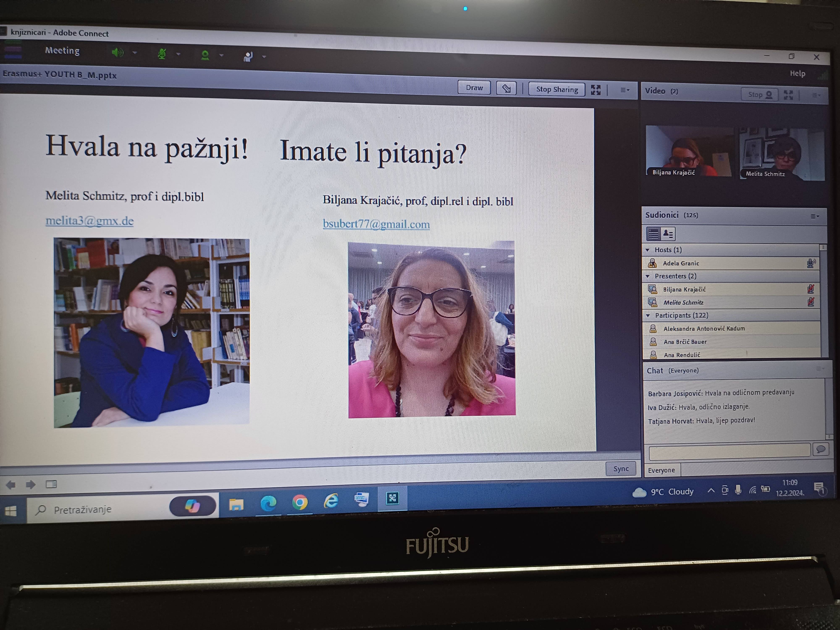
Task: Click the Sync button
Action: 621,469
